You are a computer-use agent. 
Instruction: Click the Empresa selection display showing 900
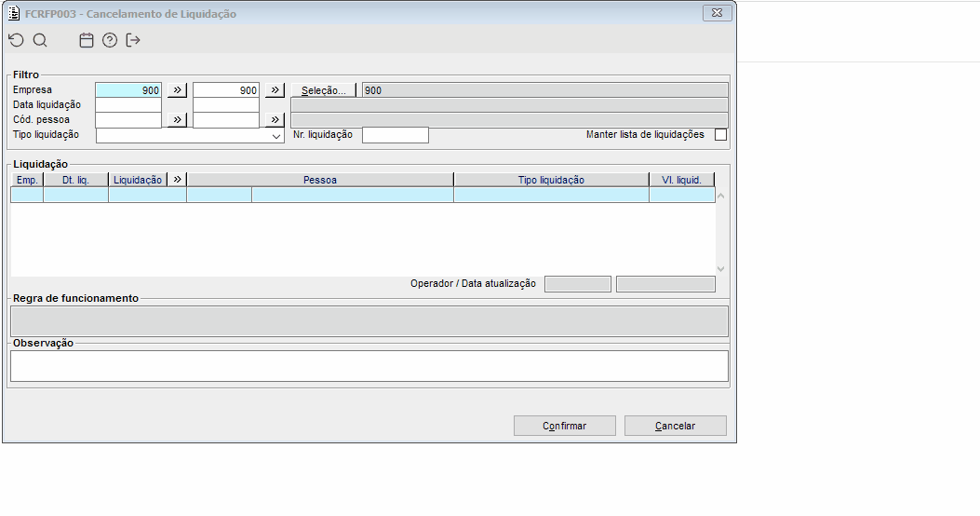point(545,90)
